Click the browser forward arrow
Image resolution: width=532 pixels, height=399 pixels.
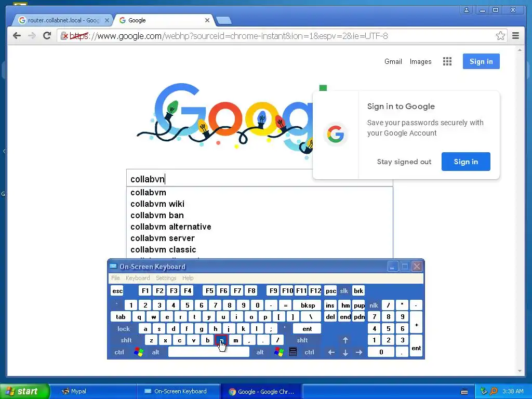[x=32, y=36]
